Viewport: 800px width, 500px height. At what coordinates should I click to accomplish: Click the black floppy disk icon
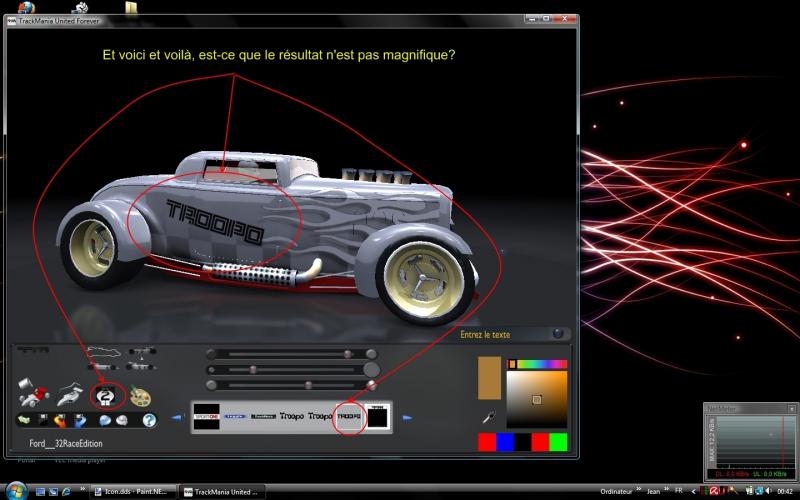pos(43,420)
